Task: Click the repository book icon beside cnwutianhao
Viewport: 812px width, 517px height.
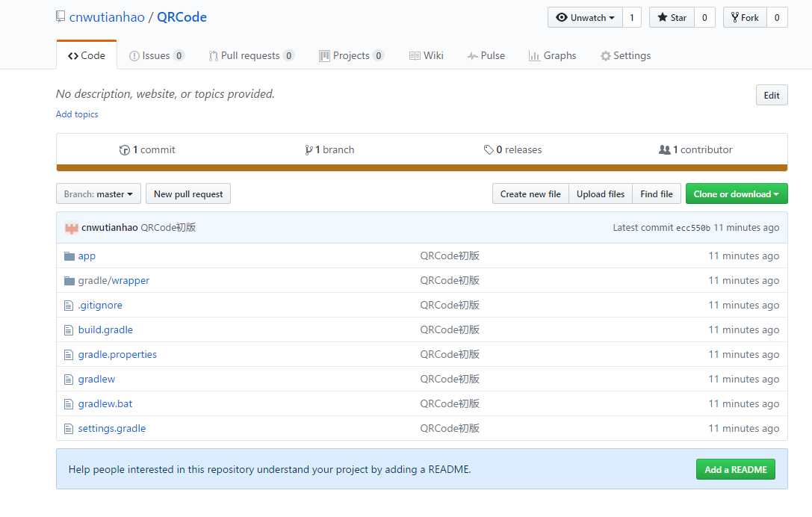Action: [x=61, y=16]
